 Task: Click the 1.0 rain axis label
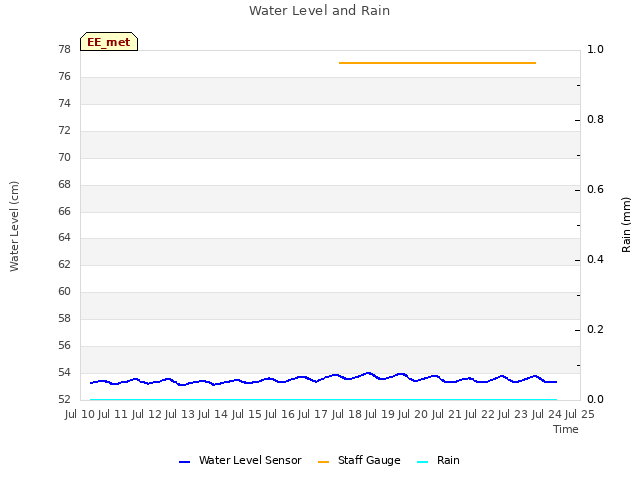click(x=595, y=49)
